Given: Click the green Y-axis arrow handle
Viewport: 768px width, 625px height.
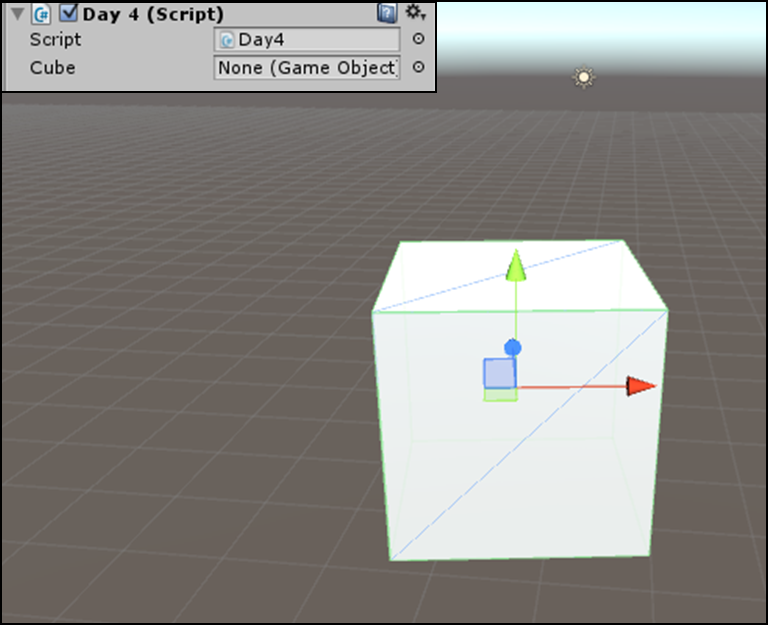Looking at the screenshot, I should point(515,266).
